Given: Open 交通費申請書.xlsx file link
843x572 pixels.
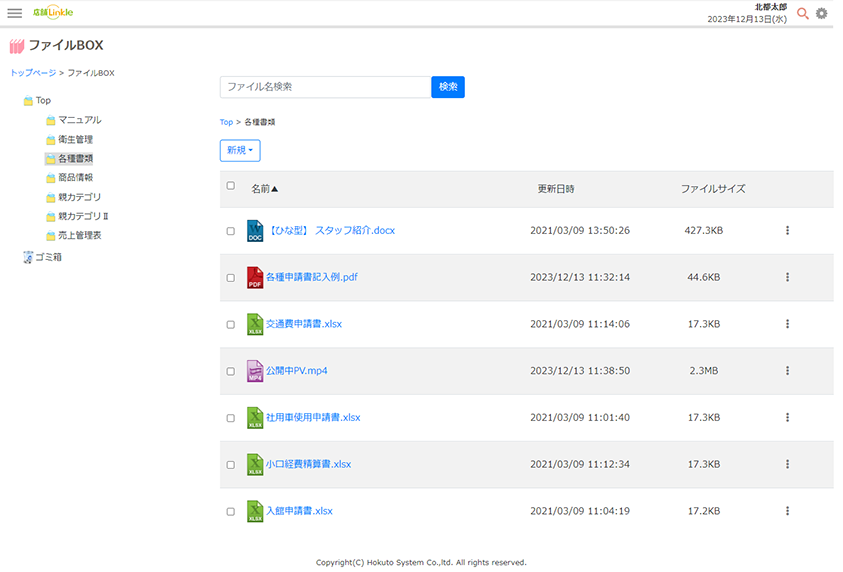Looking at the screenshot, I should (x=304, y=324).
